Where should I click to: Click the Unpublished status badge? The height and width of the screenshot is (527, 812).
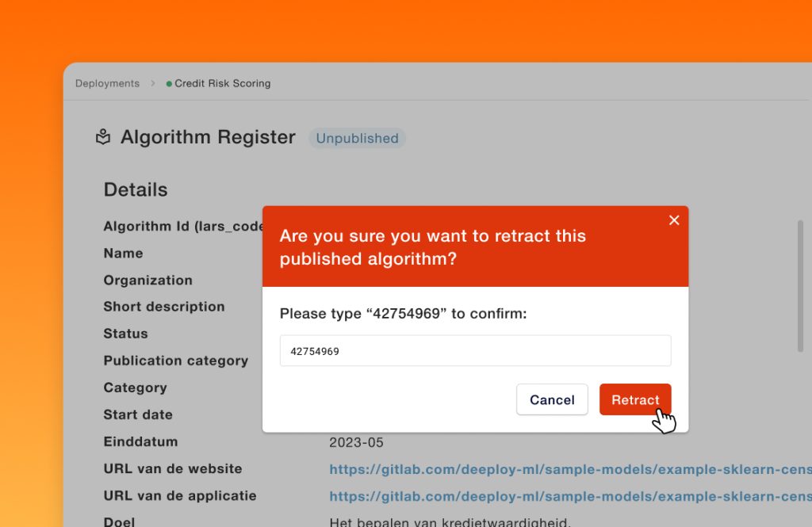[358, 138]
